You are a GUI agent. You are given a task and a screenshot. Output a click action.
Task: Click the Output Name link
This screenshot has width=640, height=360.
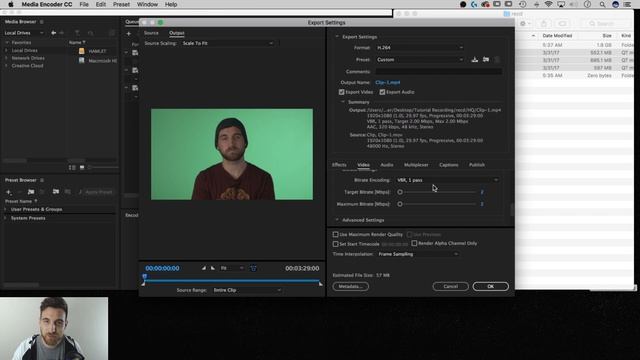[x=387, y=82]
